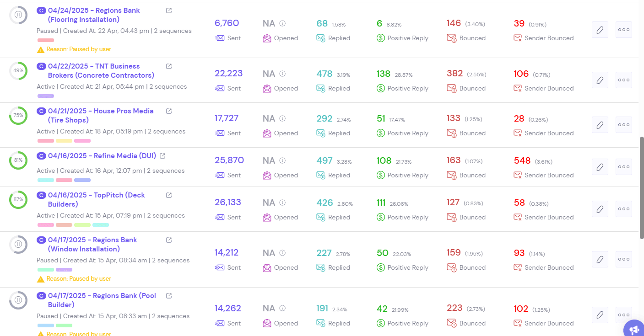Open external link icon for Refine Media campaign
Viewport: 644px width, 336px height.
coord(162,156)
